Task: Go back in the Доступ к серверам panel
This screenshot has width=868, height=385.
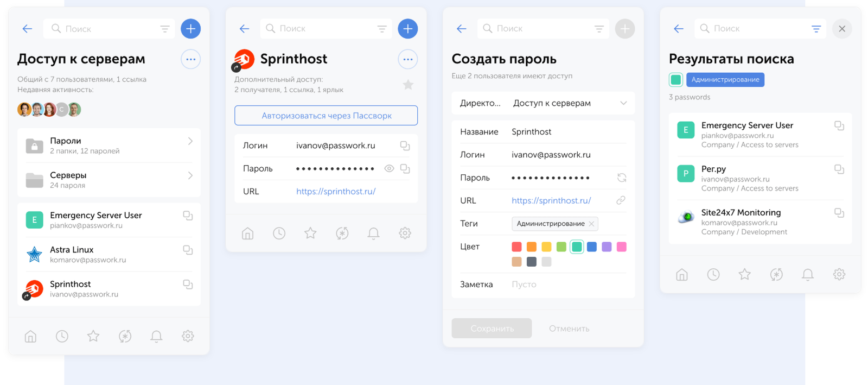Action: 27,29
